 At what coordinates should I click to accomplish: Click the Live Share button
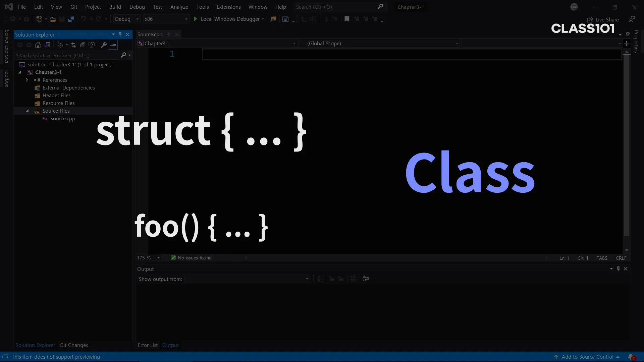point(603,19)
